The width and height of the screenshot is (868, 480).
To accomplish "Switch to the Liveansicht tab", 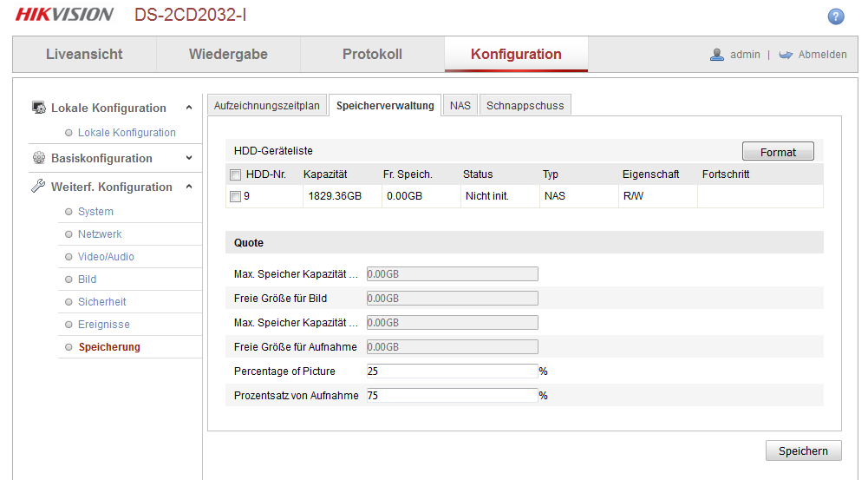I will point(84,55).
